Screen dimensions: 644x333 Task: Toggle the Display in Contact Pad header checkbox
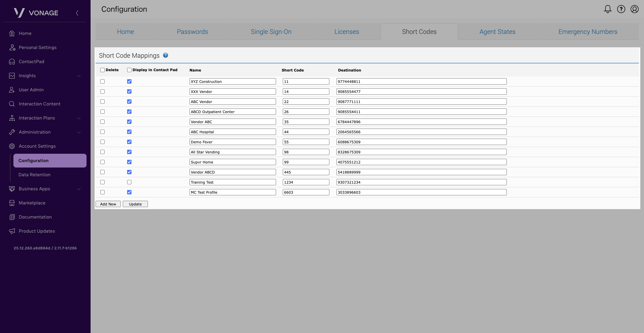[129, 70]
